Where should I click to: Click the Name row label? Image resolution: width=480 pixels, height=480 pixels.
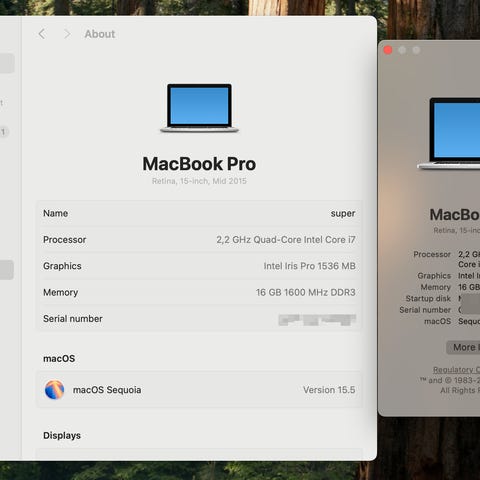tap(55, 213)
